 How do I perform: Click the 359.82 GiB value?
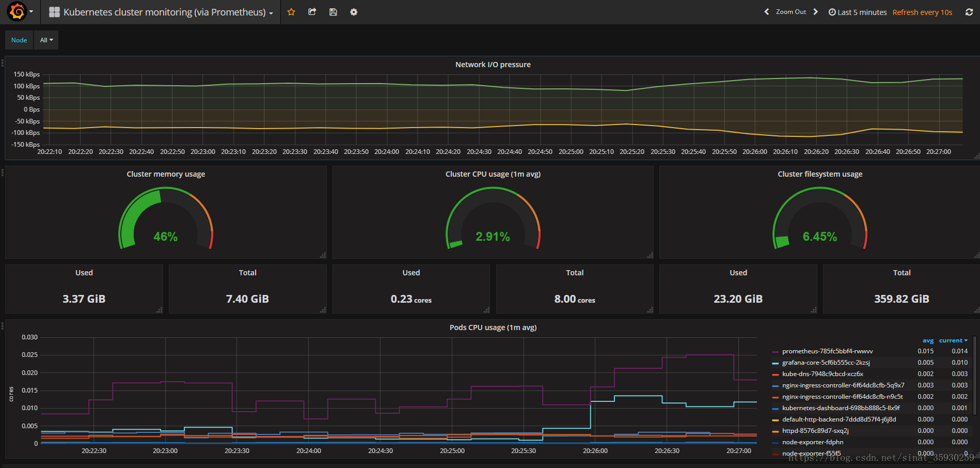[x=902, y=299]
